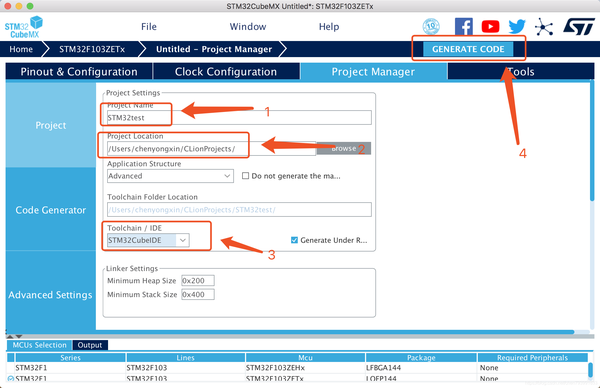Open the Facebook icon link
The height and width of the screenshot is (388, 600).
[x=463, y=26]
